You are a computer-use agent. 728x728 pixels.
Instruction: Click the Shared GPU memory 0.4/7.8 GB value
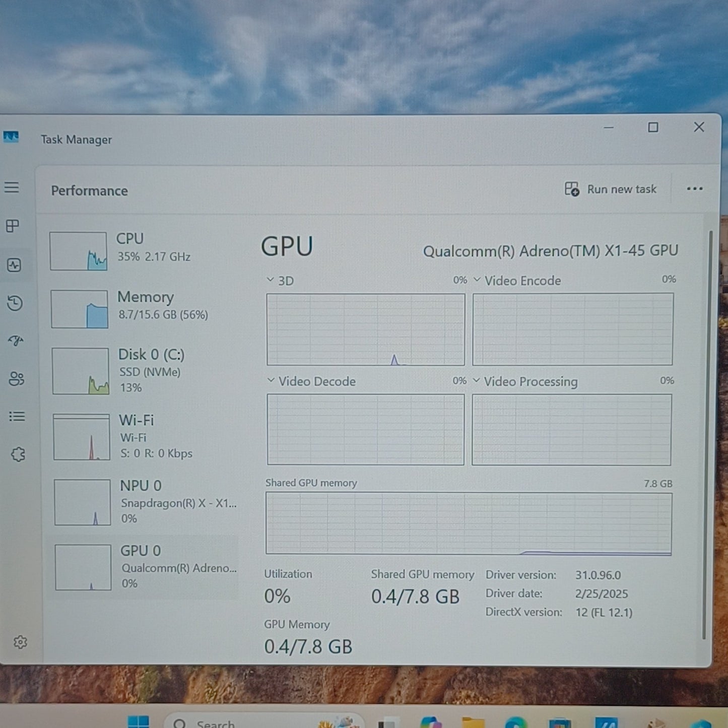415,597
